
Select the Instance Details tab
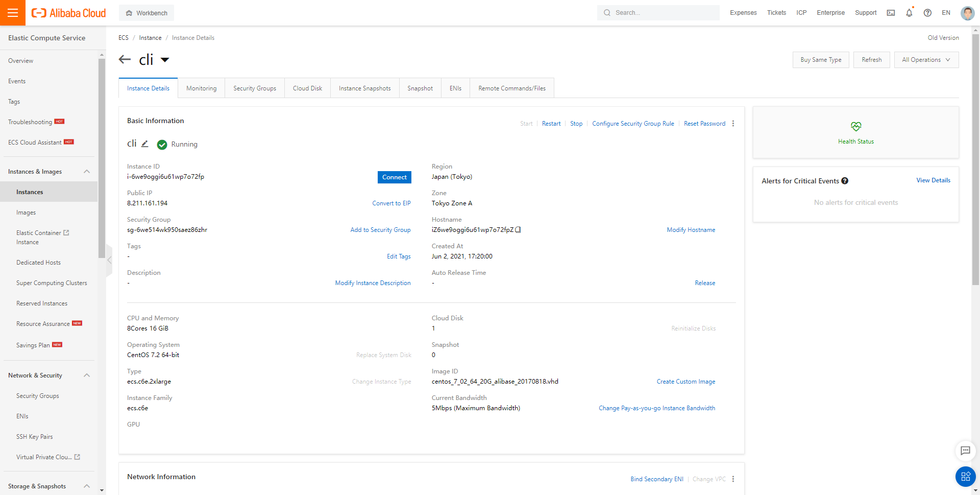coord(148,88)
